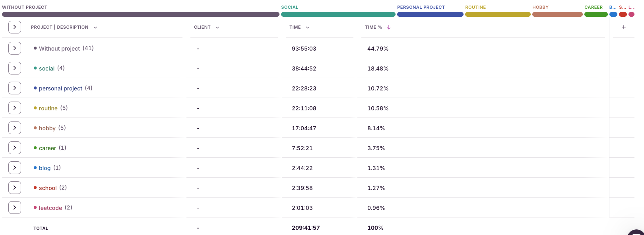Select the 10.58% percentage cell

(x=378, y=108)
